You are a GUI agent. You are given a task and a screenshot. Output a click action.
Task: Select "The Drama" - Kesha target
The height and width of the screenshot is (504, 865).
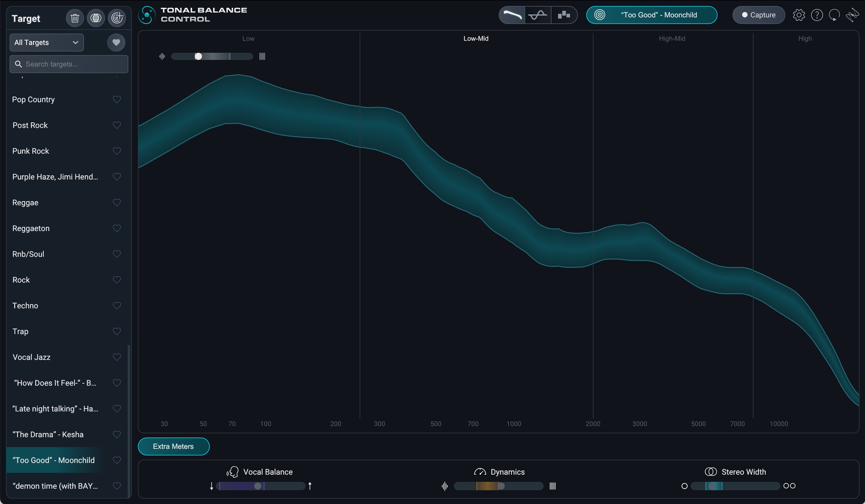click(x=48, y=434)
